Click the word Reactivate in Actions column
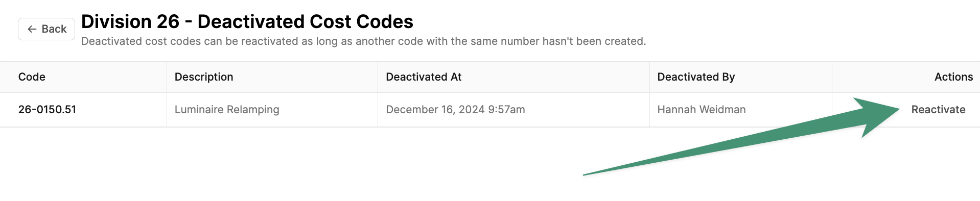The width and height of the screenshot is (980, 201). click(x=938, y=110)
